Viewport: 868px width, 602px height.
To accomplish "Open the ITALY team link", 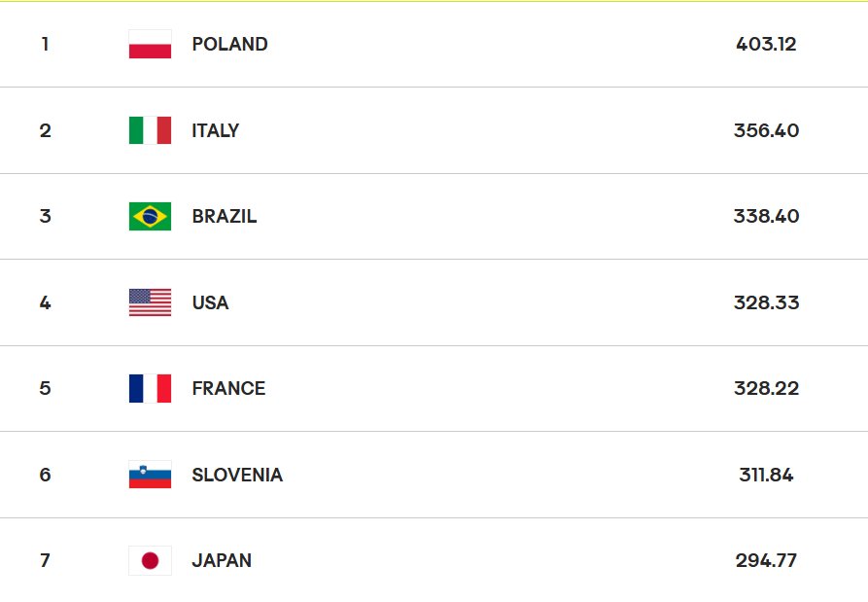I will coord(215,130).
